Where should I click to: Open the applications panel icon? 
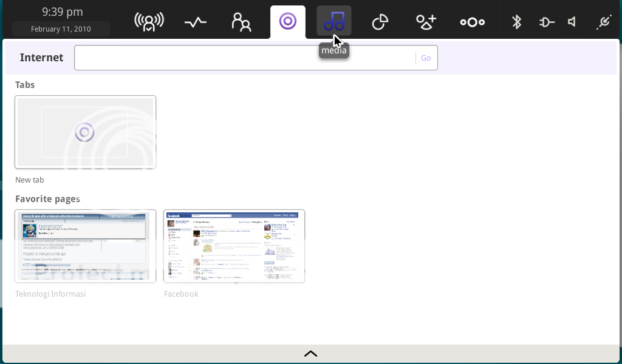tap(426, 22)
